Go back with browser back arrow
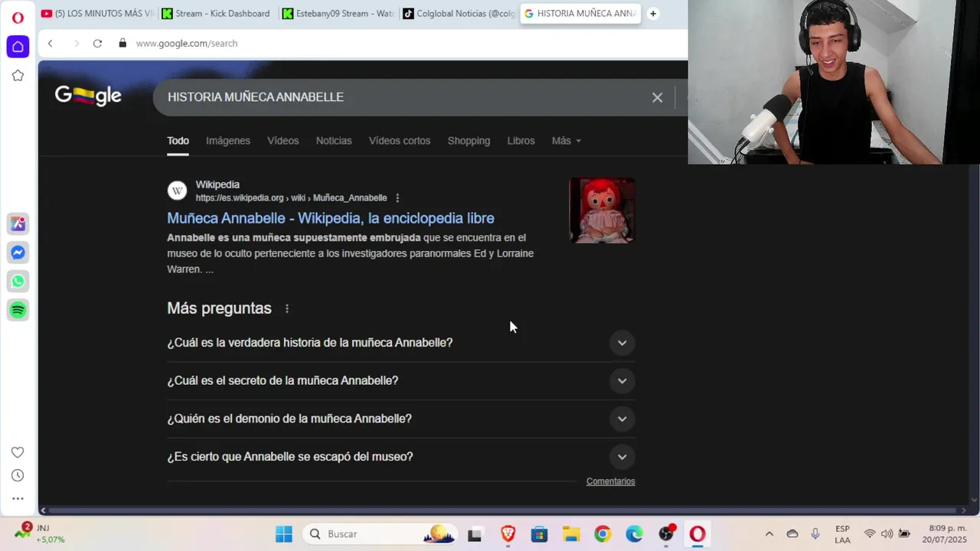980x551 pixels. 50,44
